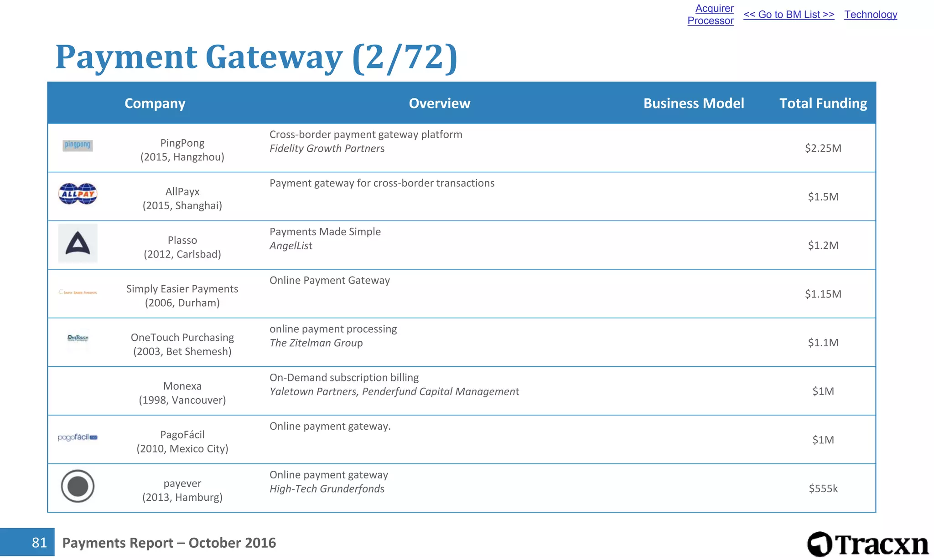Select the Company column header

(x=155, y=103)
